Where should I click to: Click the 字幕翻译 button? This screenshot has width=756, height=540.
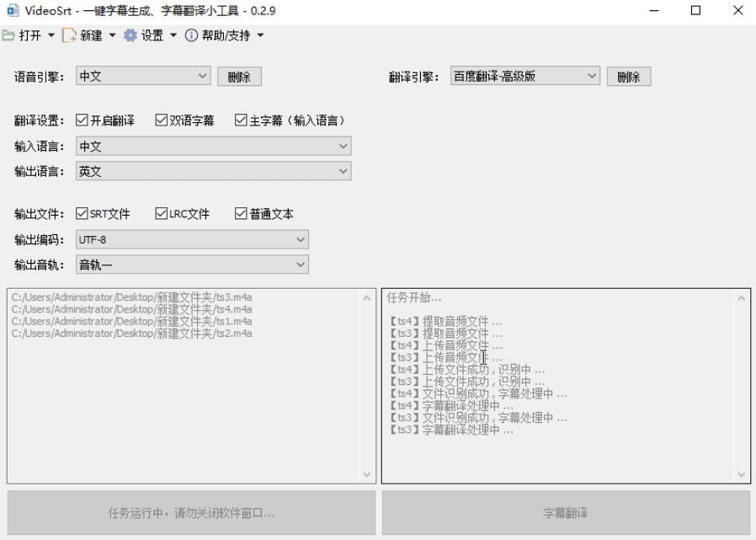(566, 512)
